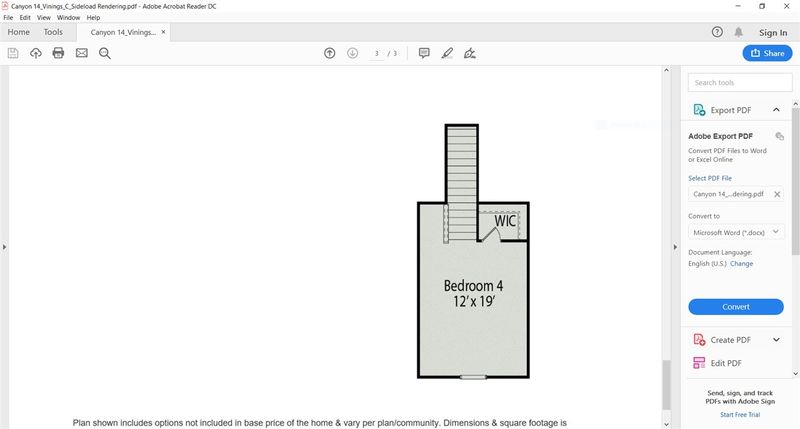Click the 12' x 19' dimension text
Viewport: 800px width, 429px height.
pyautogui.click(x=474, y=301)
